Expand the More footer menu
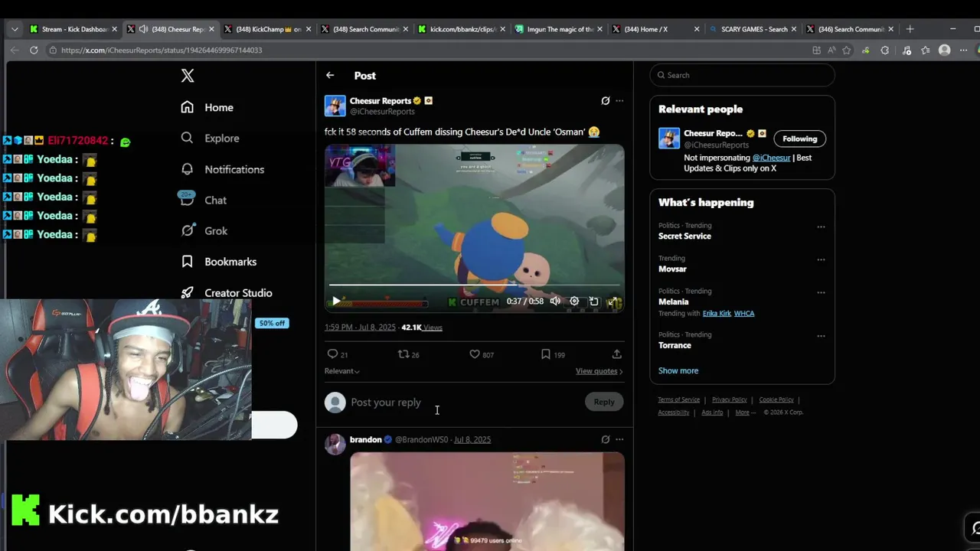The width and height of the screenshot is (980, 551). [746, 412]
